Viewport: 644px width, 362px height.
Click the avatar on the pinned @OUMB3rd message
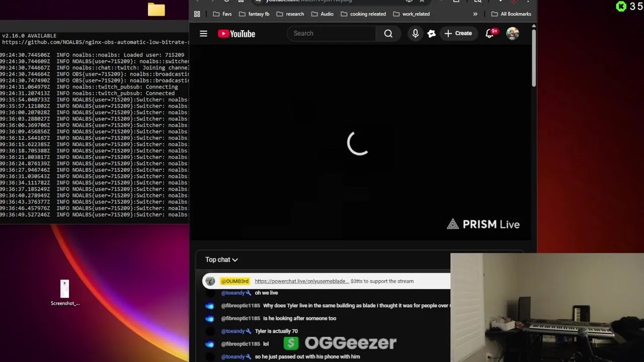(210, 281)
